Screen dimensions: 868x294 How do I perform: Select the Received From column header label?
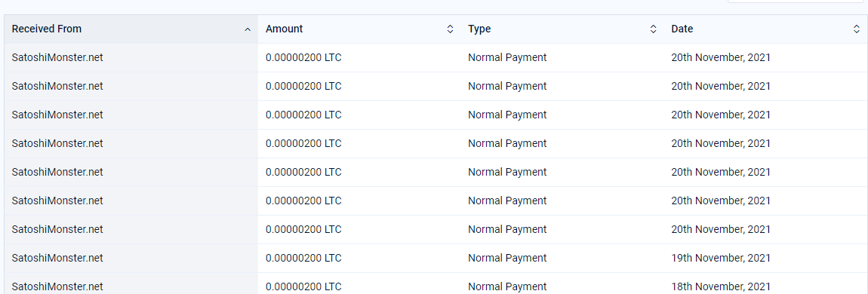47,29
